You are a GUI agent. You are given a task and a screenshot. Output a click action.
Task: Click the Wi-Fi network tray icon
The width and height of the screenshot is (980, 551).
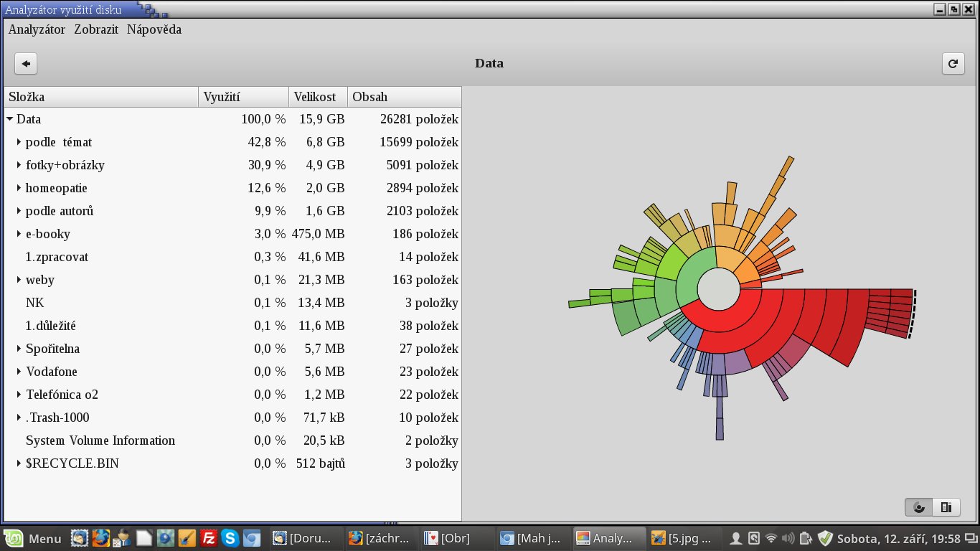pos(771,537)
